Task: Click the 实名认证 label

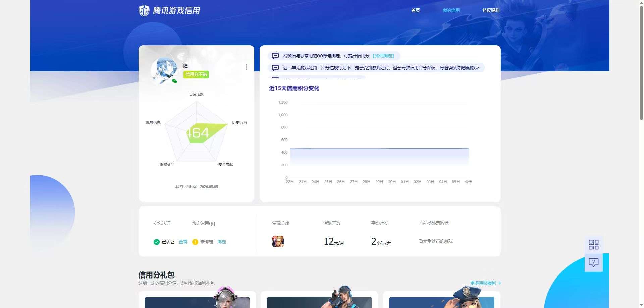Action: [x=162, y=223]
